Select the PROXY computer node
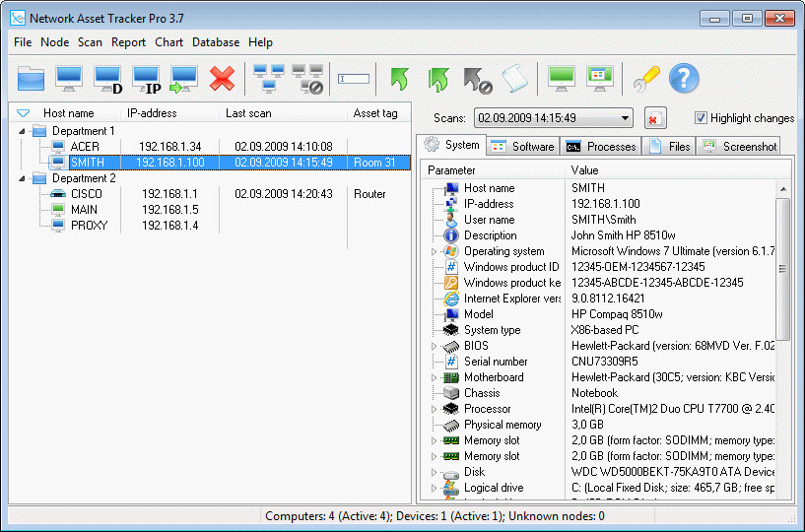 click(x=90, y=226)
